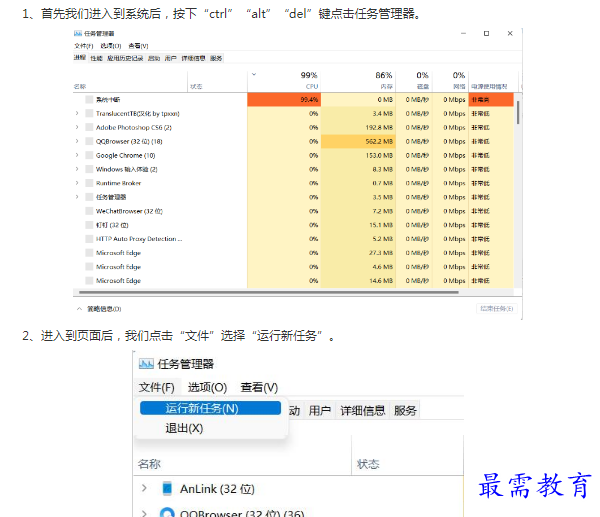Expand the Google Chrome (10) group
This screenshot has height=517, width=600.
(x=77, y=155)
